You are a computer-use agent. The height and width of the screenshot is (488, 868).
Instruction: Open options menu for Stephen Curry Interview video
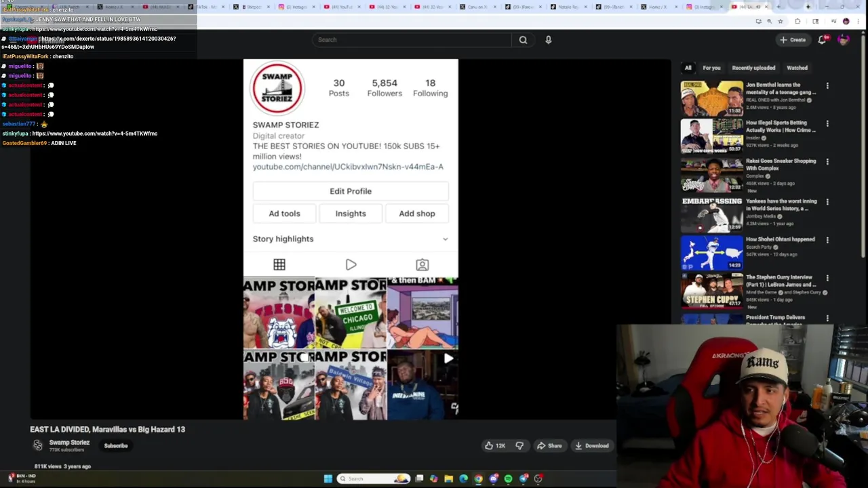point(827,278)
